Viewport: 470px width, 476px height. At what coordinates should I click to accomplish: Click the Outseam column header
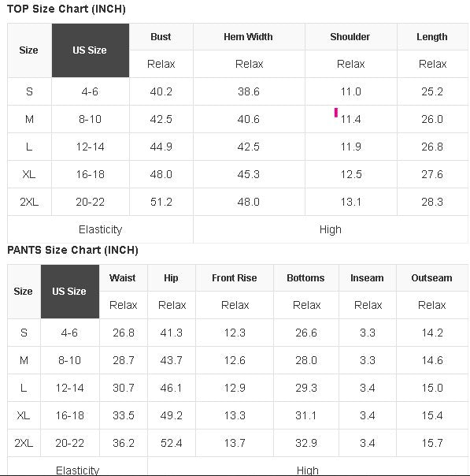coord(432,277)
